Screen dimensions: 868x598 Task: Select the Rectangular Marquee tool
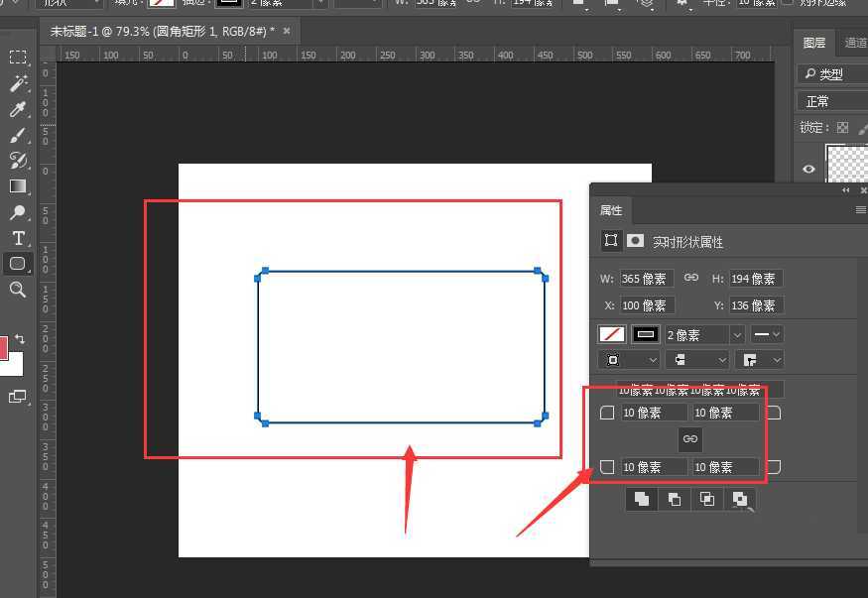point(18,57)
